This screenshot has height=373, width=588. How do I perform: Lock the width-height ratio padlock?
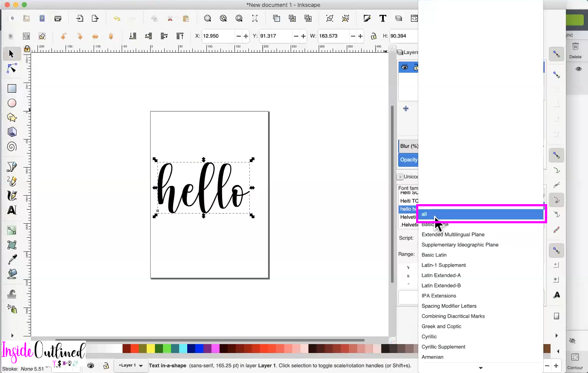click(x=374, y=36)
